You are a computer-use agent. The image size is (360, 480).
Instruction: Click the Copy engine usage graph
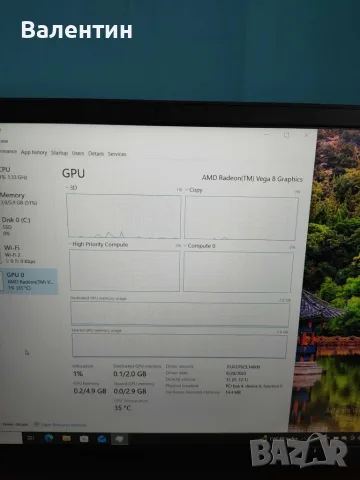[241, 218]
